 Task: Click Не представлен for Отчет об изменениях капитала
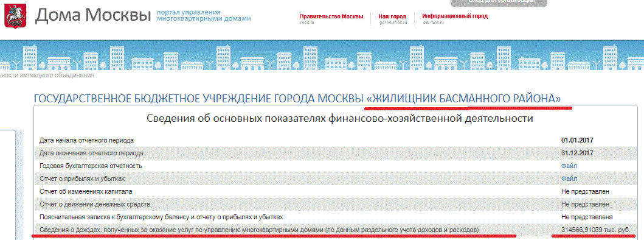585,191
